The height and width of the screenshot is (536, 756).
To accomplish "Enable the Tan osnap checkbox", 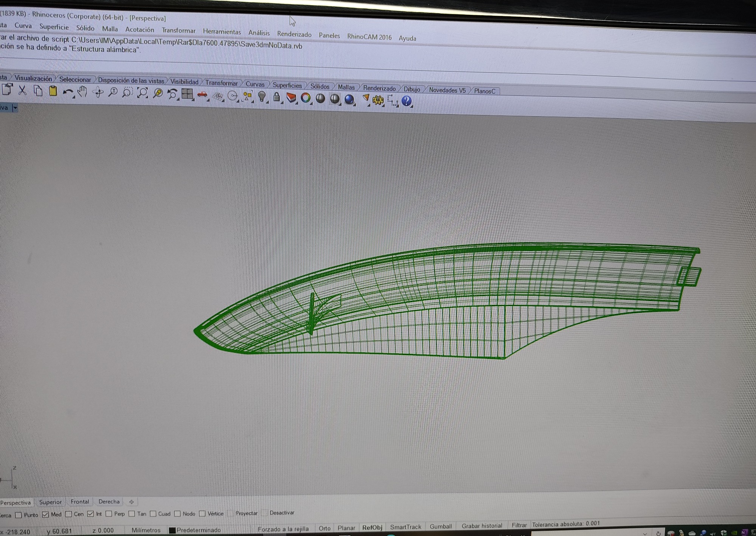I will coord(132,514).
